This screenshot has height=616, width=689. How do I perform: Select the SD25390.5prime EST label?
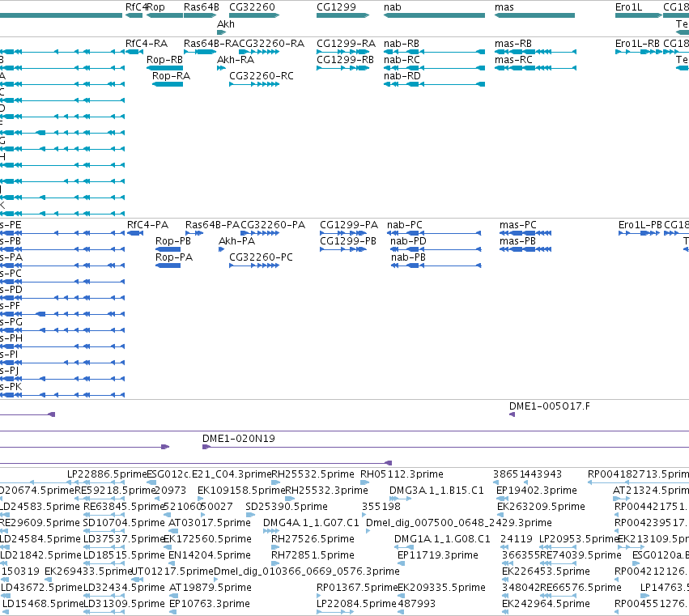[x=287, y=507]
